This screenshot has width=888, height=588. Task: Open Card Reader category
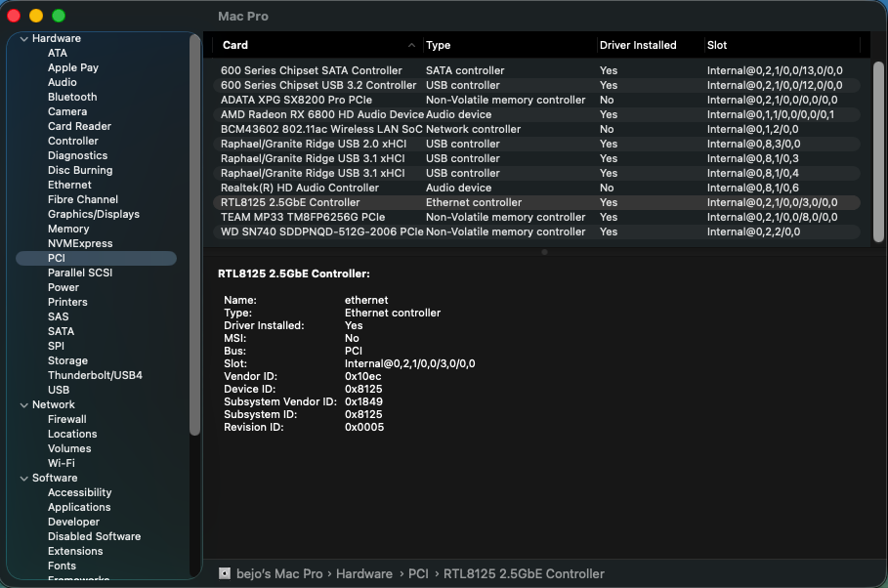79,126
